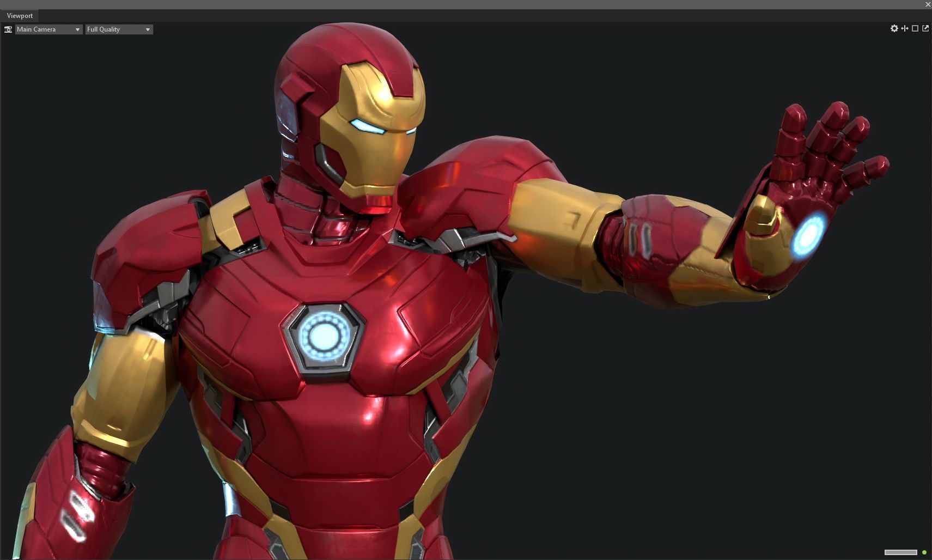Click the maximize viewport square icon
The image size is (932, 560).
point(915,28)
